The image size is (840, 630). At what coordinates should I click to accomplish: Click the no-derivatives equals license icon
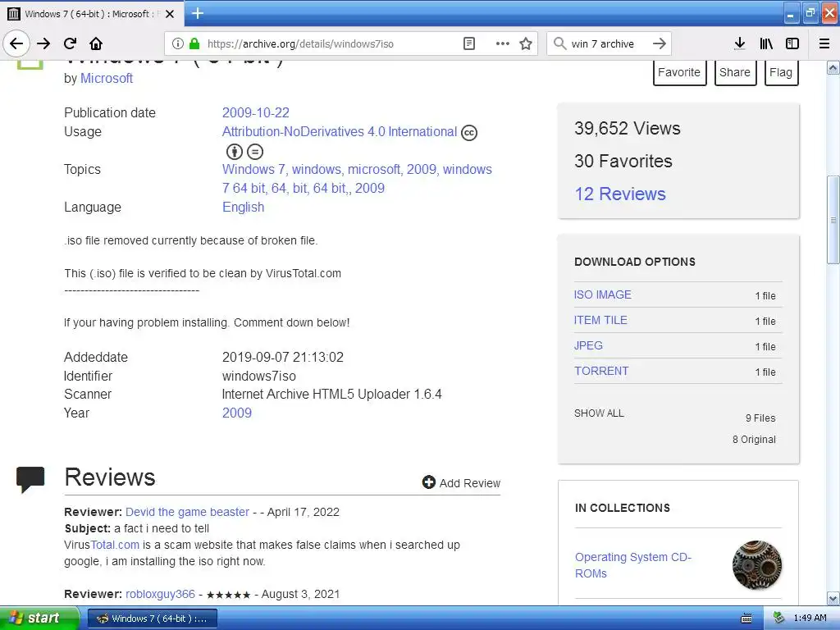255,152
